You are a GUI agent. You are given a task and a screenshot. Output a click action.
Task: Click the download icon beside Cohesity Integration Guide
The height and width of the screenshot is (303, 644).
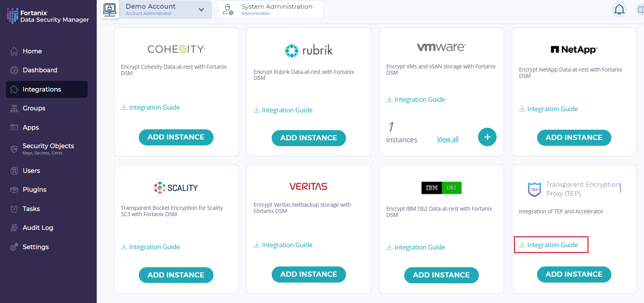pyautogui.click(x=124, y=107)
